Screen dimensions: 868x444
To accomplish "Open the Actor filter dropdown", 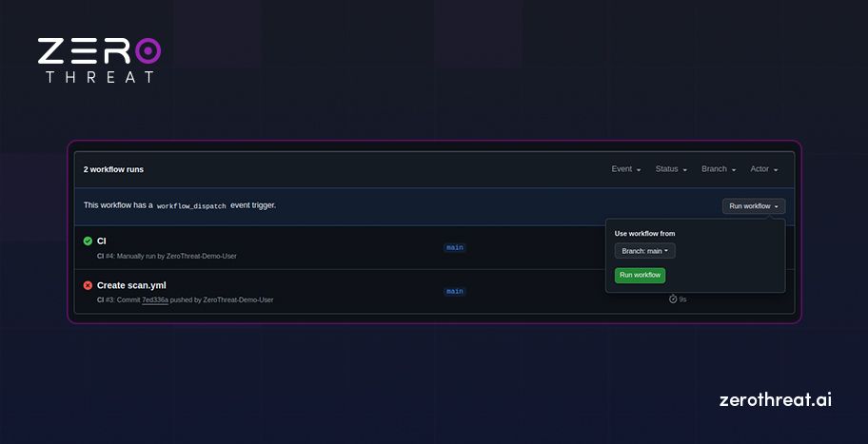I will tap(764, 169).
